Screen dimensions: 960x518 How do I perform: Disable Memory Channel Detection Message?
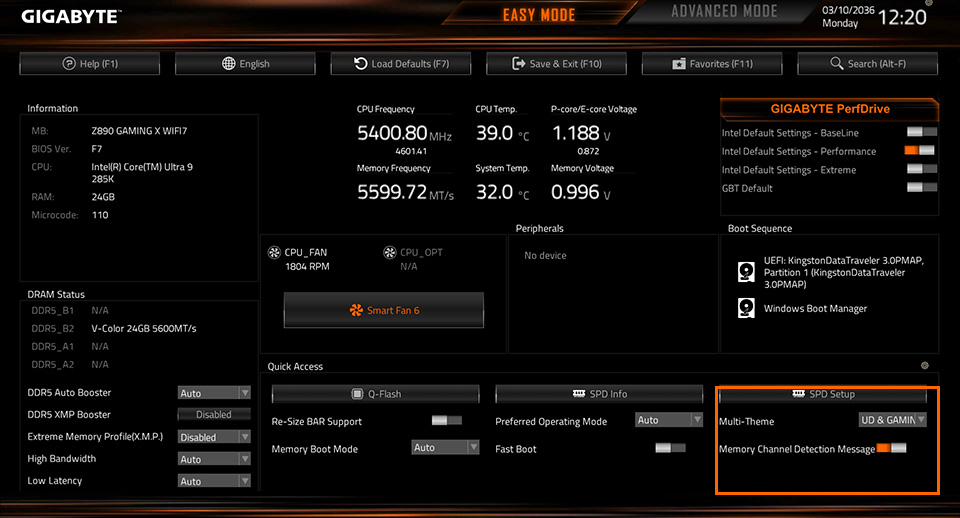click(x=891, y=448)
